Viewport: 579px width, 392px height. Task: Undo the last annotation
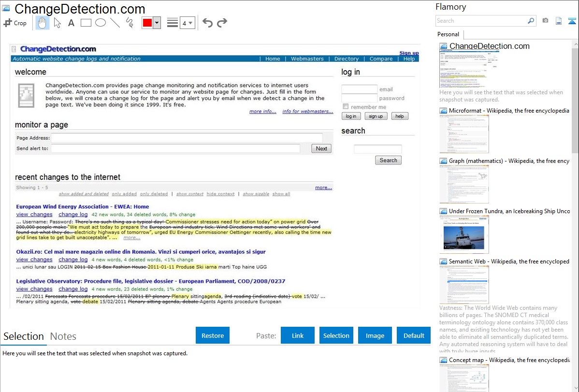[207, 23]
